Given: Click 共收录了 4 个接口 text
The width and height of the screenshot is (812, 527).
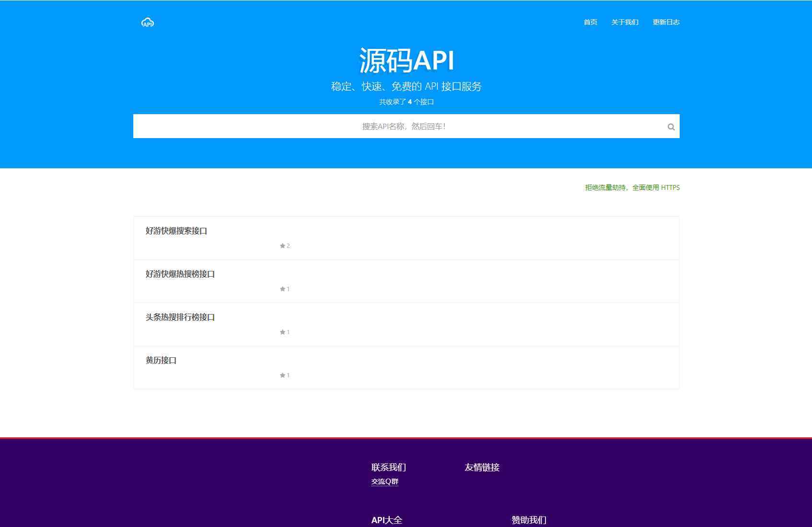Looking at the screenshot, I should (406, 102).
